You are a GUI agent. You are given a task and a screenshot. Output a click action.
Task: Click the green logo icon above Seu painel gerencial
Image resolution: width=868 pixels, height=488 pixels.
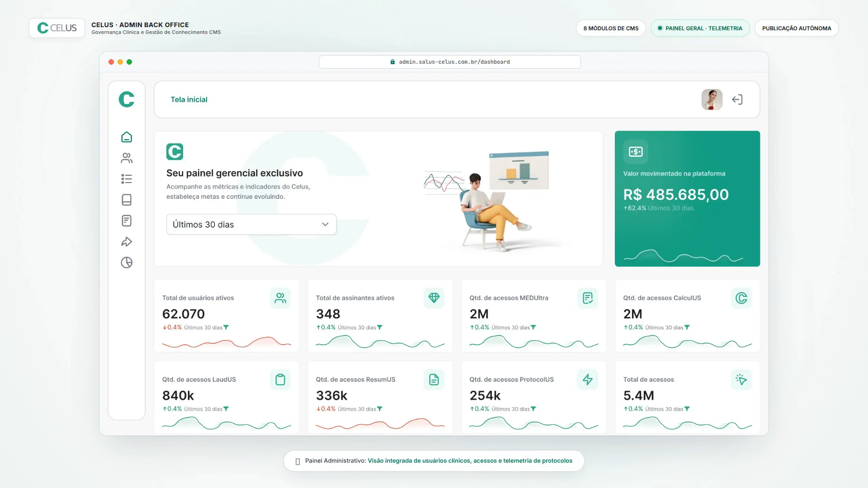(175, 152)
